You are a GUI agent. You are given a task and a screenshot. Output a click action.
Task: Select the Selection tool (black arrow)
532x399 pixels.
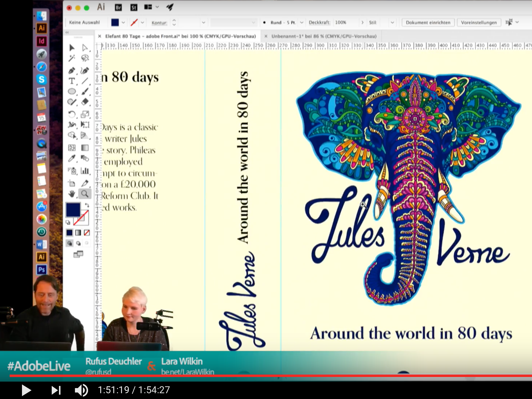[x=72, y=48]
